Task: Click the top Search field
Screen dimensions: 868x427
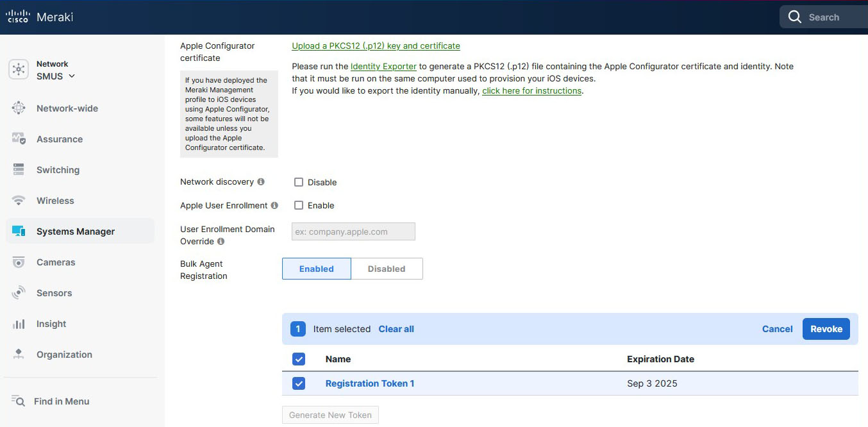Action: (824, 17)
